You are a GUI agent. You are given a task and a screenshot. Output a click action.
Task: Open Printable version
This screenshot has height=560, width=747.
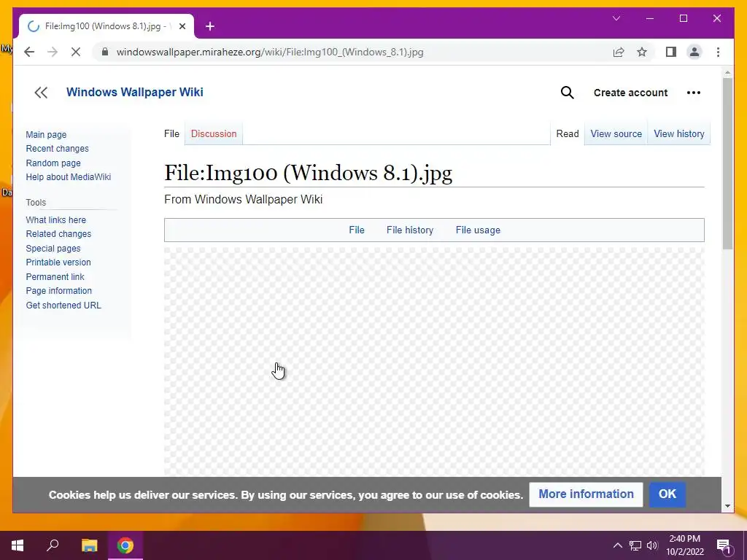(58, 262)
